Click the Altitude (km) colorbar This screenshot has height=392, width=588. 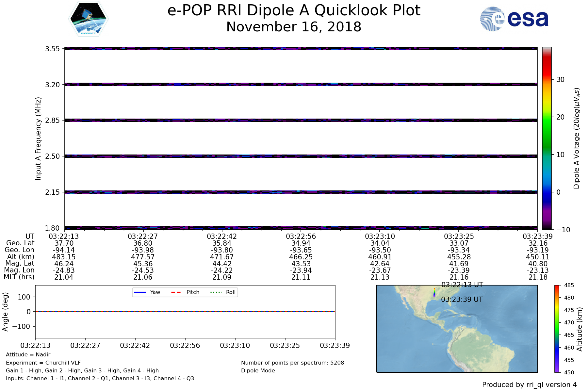click(x=557, y=328)
